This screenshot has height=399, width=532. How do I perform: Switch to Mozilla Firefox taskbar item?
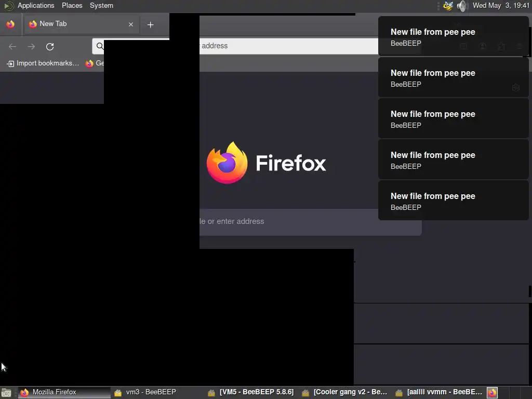click(64, 393)
